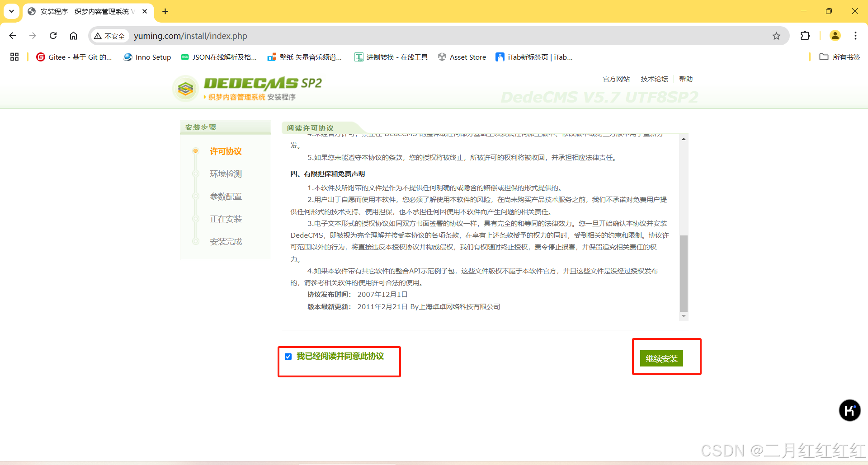Image resolution: width=868 pixels, height=465 pixels.
Task: Click the 协议发布时间 2007年12月1日 line
Action: click(357, 295)
